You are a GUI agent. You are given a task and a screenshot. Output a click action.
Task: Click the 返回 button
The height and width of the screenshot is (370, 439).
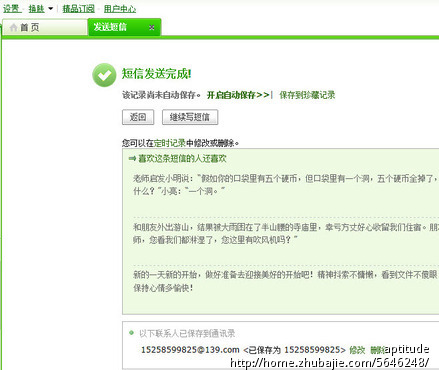click(138, 117)
